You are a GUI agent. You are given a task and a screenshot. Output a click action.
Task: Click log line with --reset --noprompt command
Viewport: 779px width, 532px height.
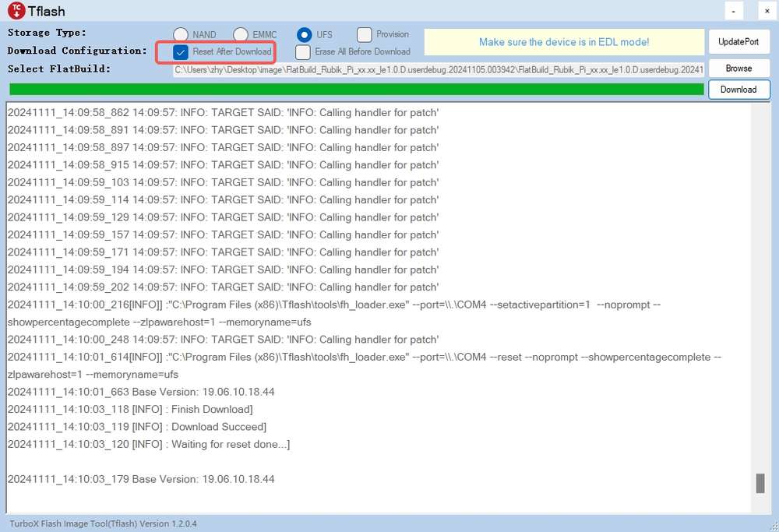364,365
